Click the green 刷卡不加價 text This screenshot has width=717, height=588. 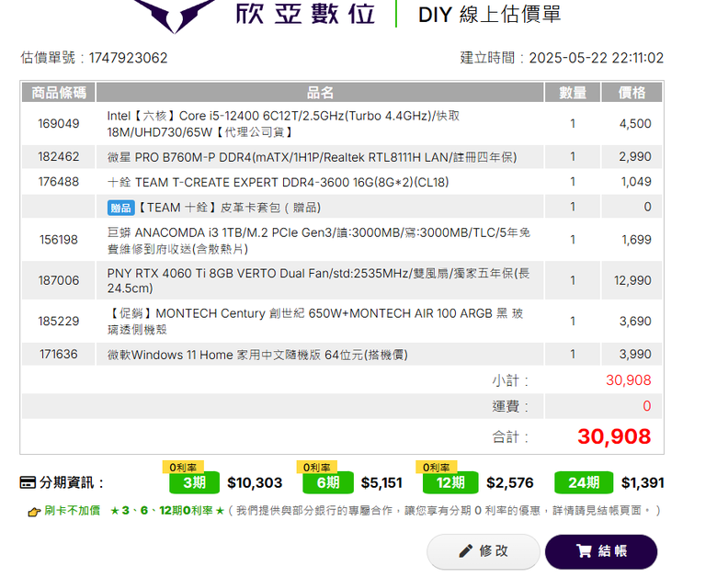pos(72,511)
